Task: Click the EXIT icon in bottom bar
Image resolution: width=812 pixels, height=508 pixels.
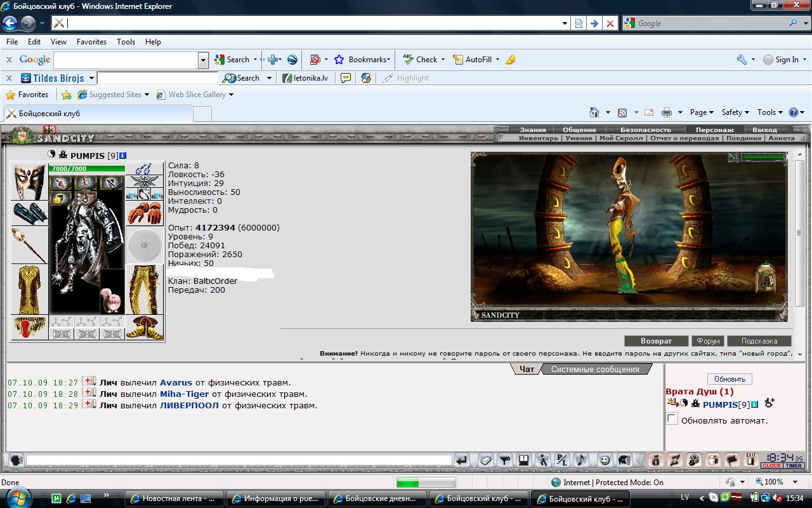Action: (751, 460)
